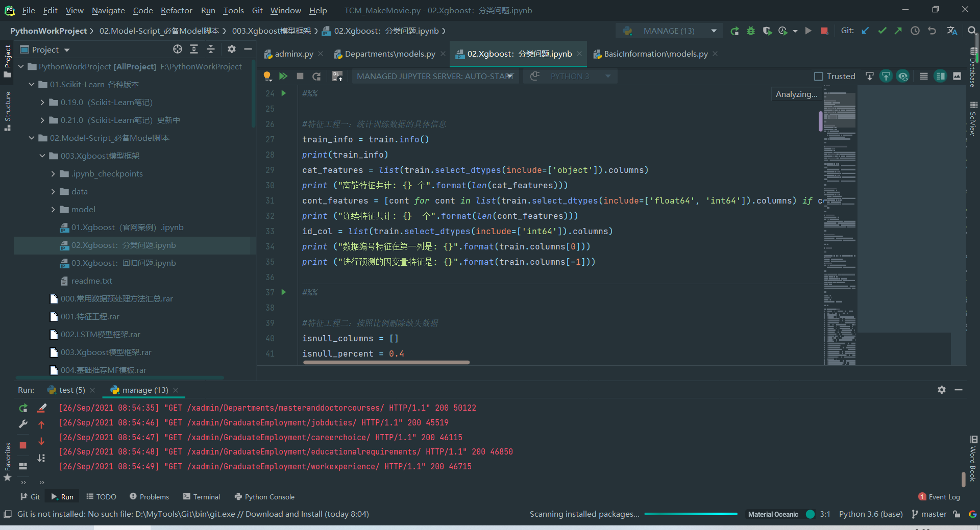980x530 pixels.
Task: Toggle the Trusted notebook checkbox
Action: 819,77
